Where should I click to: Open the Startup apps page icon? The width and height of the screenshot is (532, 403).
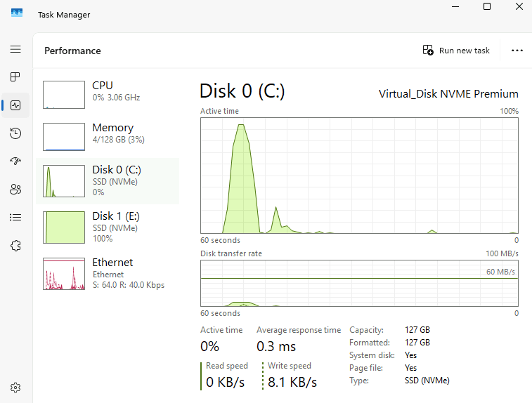pos(15,161)
